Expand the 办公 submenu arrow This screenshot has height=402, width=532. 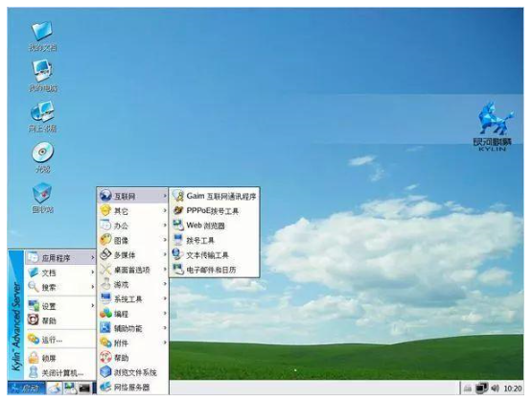pos(165,225)
